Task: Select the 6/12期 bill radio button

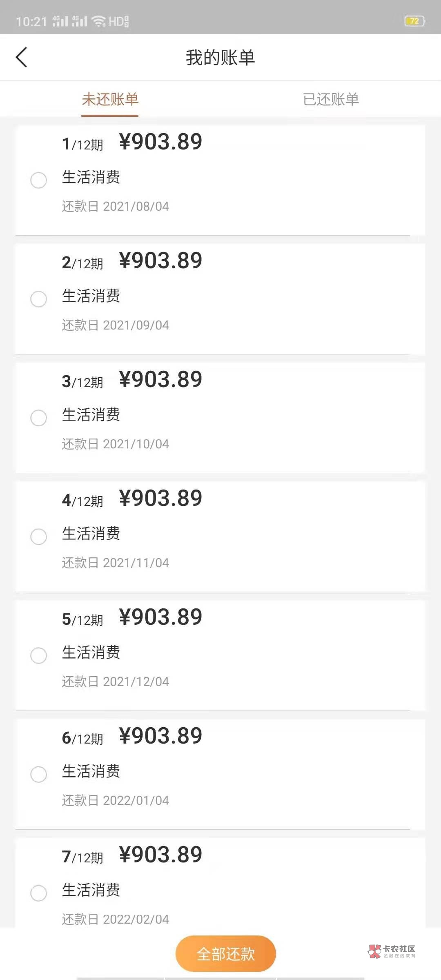Action: (39, 774)
